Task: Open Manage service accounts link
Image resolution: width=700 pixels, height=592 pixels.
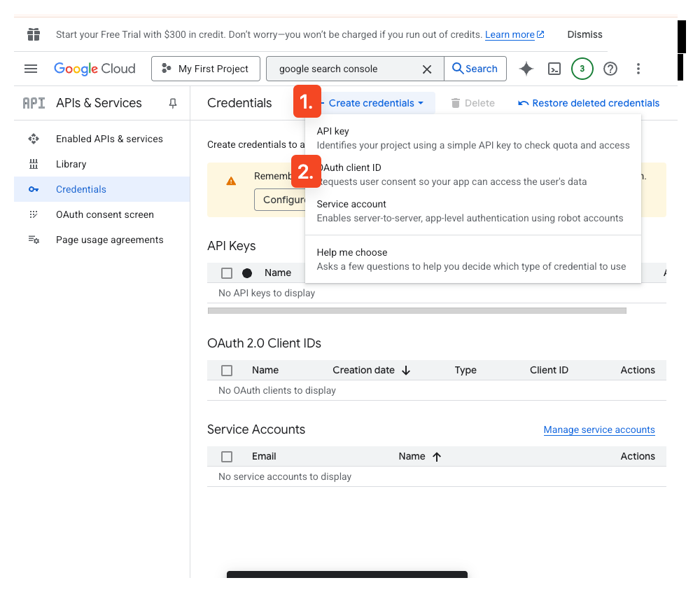Action: [599, 429]
